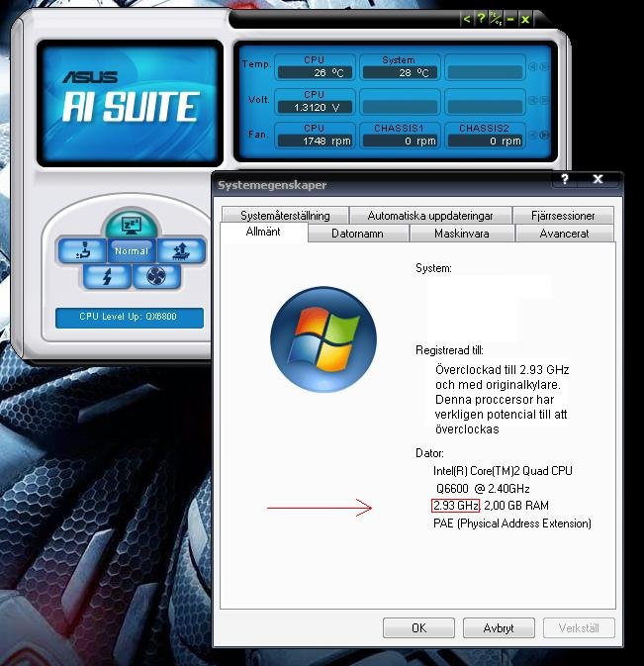Switch to the Avancerat tab
The width and height of the screenshot is (644, 666).
564,234
